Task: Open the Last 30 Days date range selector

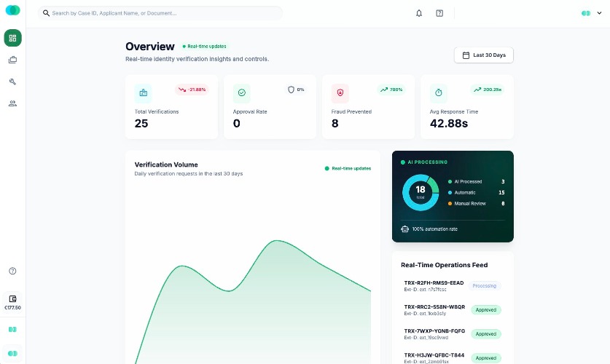Action: [484, 55]
